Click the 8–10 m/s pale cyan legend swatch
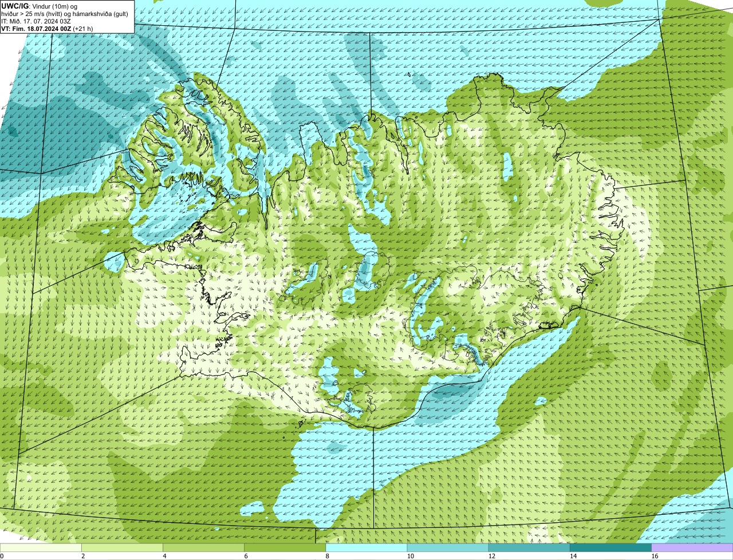Image resolution: width=733 pixels, height=560 pixels. pyautogui.click(x=366, y=548)
